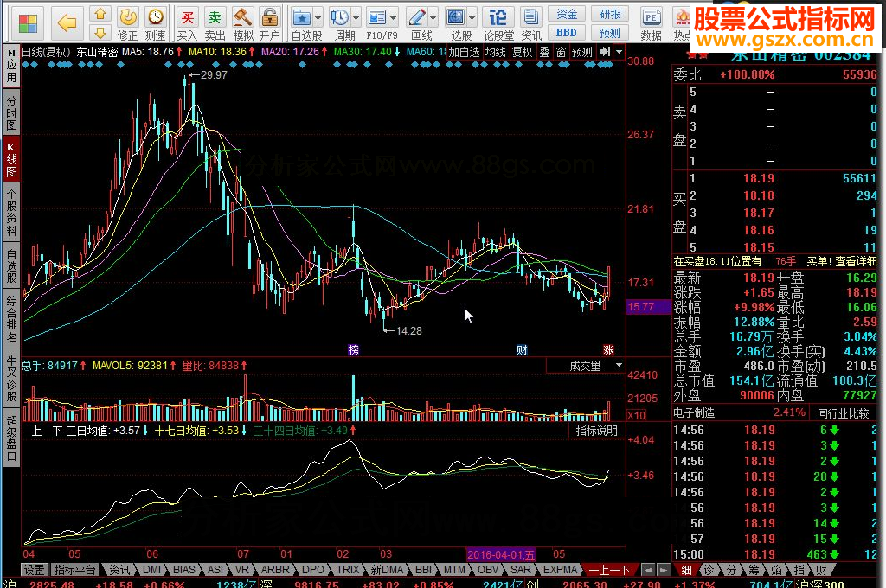Open the 论股堂 forum icon

498,23
